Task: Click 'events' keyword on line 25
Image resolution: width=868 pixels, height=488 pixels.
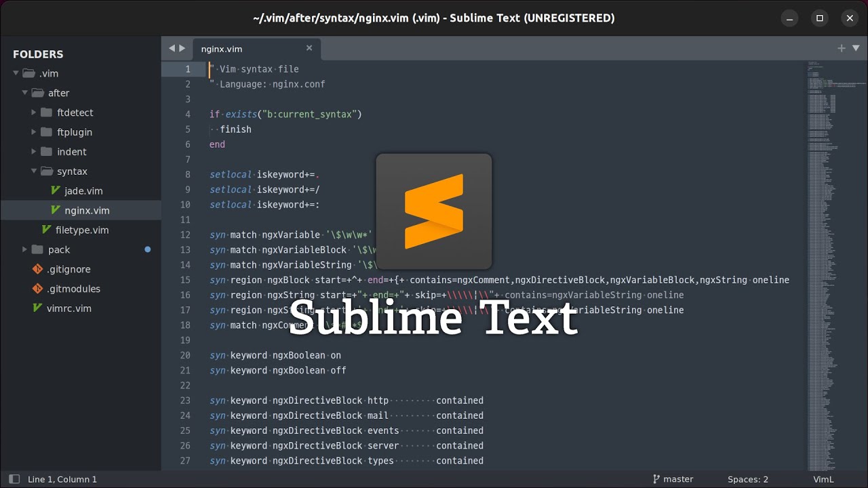Action: coord(383,430)
